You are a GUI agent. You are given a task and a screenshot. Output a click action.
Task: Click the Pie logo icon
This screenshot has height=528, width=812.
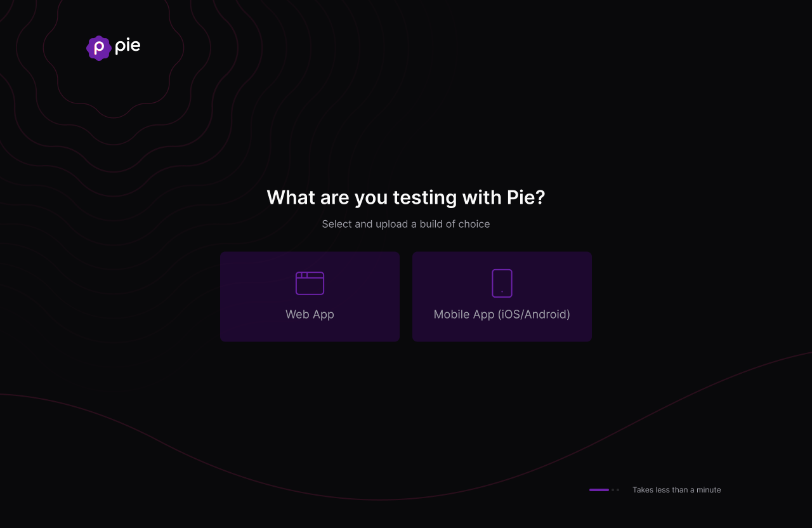[99, 48]
